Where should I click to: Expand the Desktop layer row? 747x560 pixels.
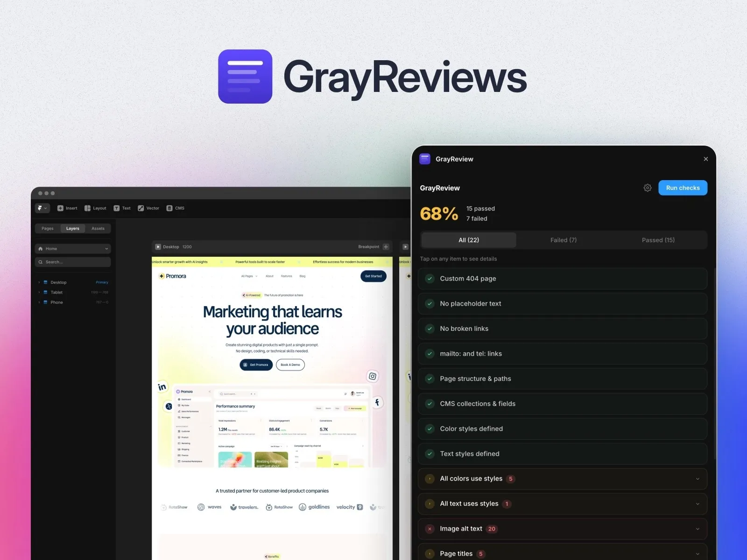click(x=39, y=282)
